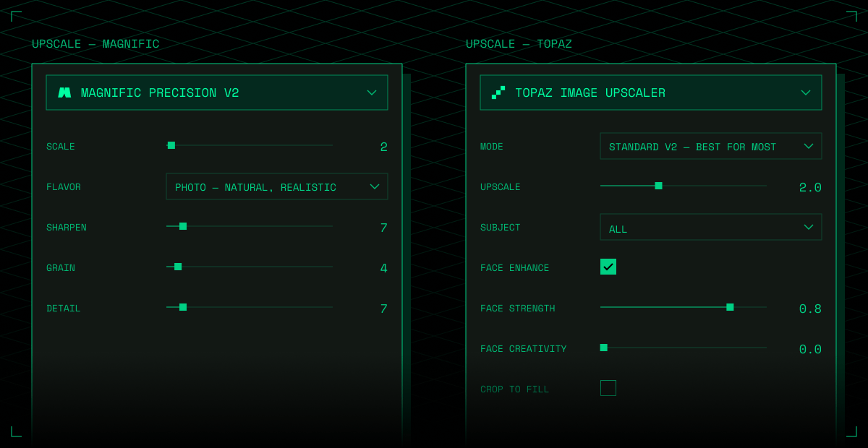Click the Face Creativity label

(x=524, y=349)
